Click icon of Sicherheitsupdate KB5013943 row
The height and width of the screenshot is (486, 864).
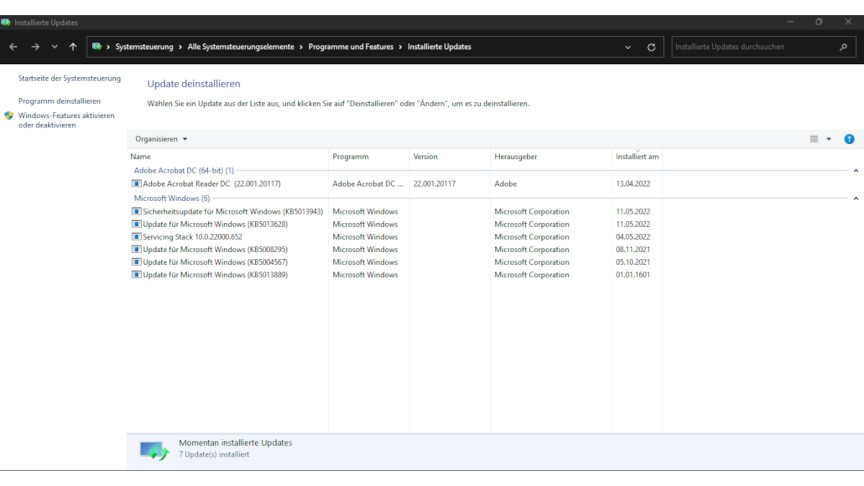136,211
